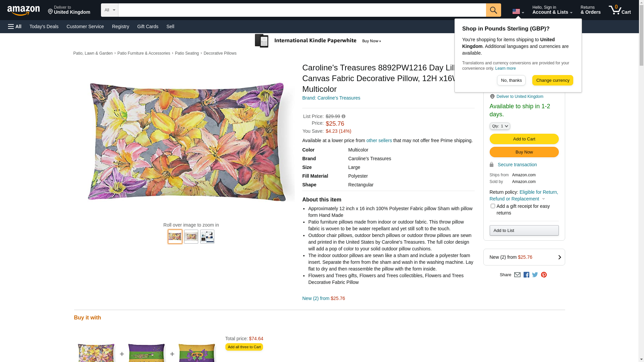Focus the Amazon search text field
The width and height of the screenshot is (644, 362).
pyautogui.click(x=302, y=10)
